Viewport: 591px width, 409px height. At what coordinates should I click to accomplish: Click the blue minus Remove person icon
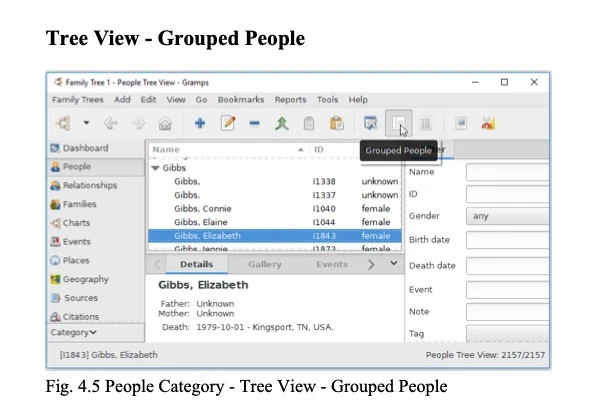254,123
